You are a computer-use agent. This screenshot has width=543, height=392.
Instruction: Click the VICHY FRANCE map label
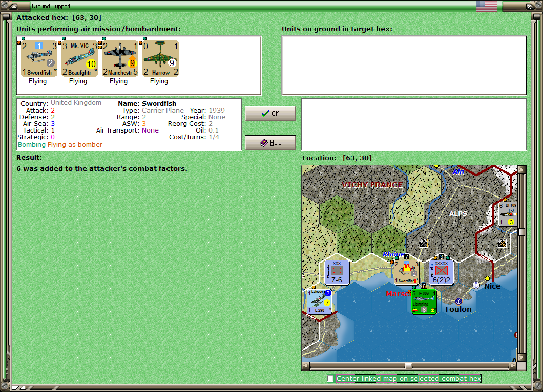pos(372,185)
